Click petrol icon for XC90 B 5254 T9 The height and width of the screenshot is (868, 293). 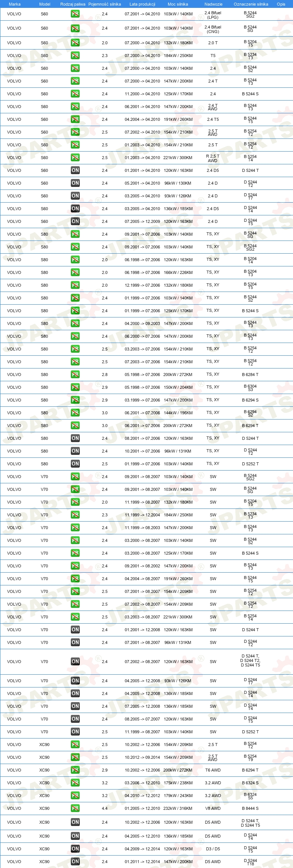click(75, 757)
